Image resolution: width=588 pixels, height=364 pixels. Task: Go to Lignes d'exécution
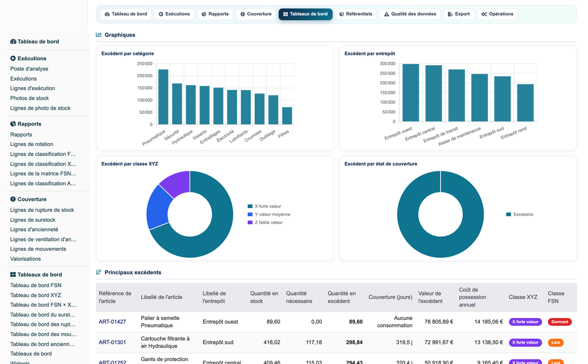[32, 89]
